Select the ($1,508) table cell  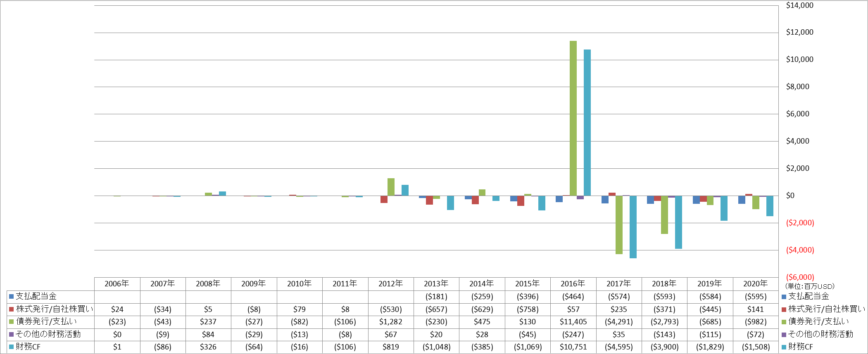tap(756, 347)
